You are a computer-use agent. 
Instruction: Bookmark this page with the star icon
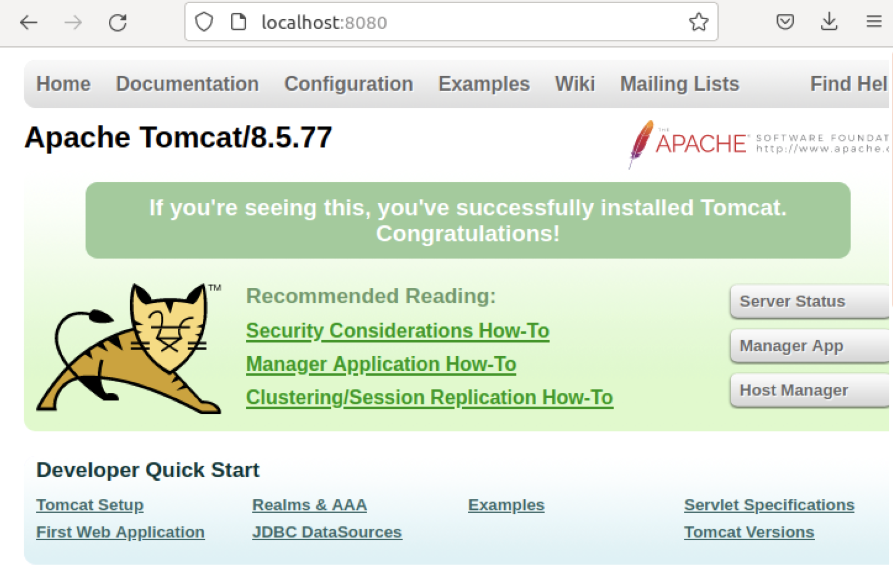[x=699, y=22]
